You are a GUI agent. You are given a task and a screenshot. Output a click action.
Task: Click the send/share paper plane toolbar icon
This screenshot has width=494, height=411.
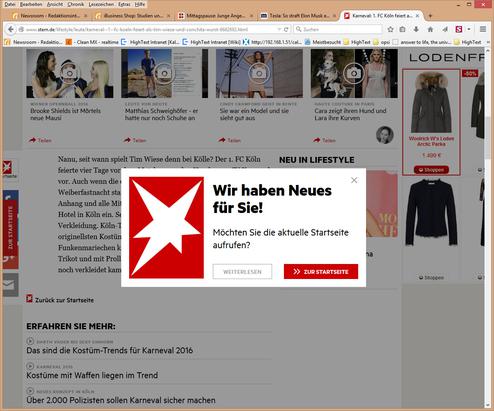445,29
